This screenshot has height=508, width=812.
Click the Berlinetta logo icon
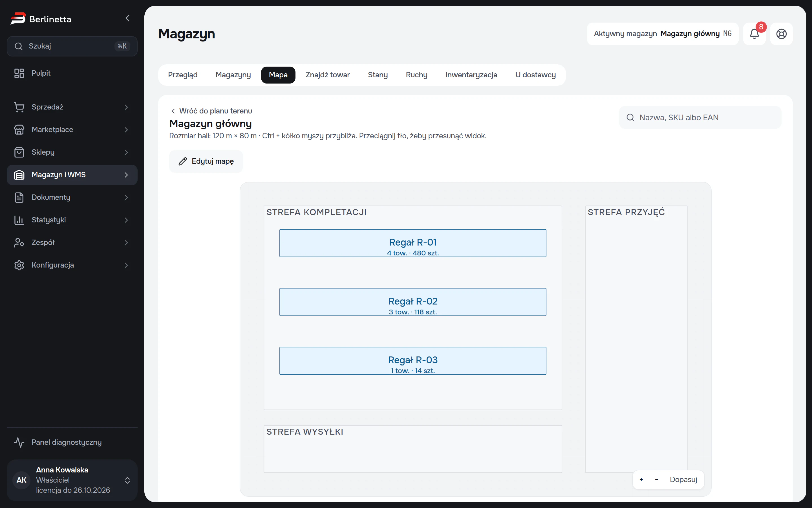(18, 19)
